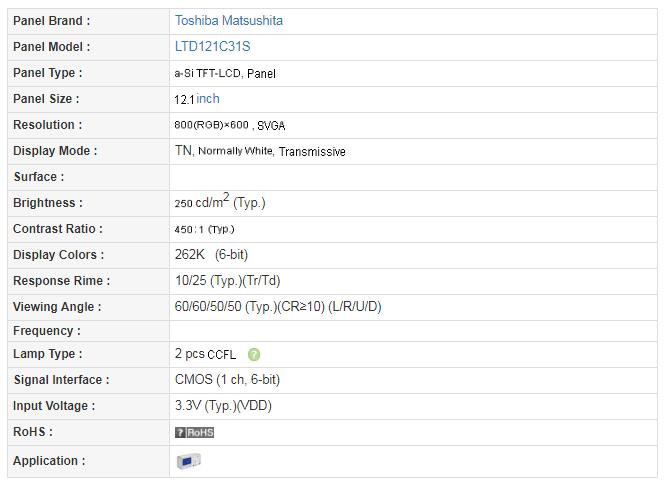Click the application device thumbnail icon

coord(188,461)
